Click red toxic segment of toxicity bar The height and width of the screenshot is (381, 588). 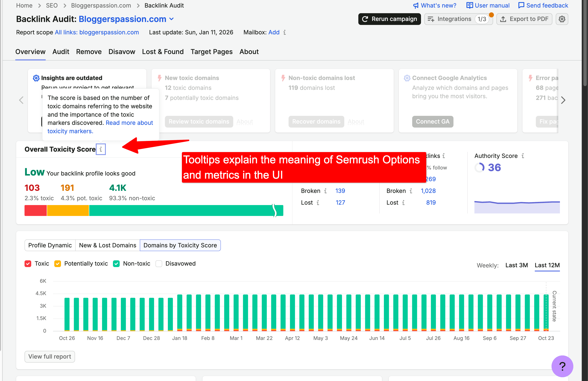coord(36,211)
